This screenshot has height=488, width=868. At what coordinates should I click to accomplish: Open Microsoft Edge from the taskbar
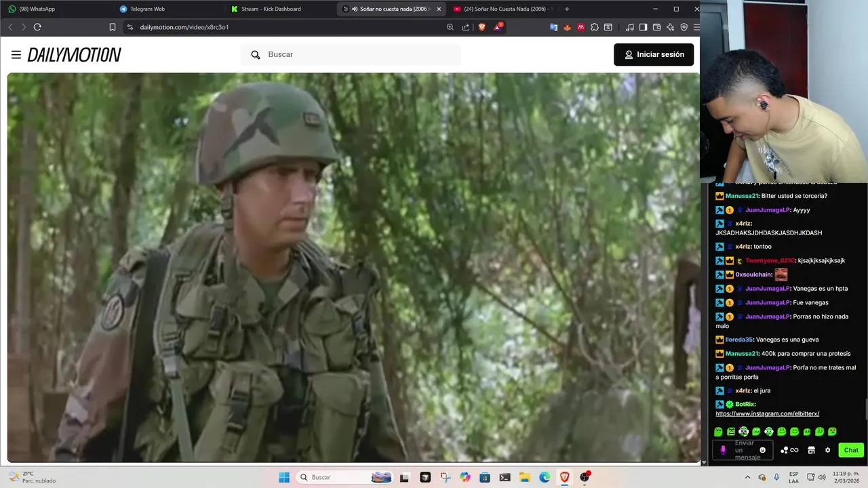(545, 477)
